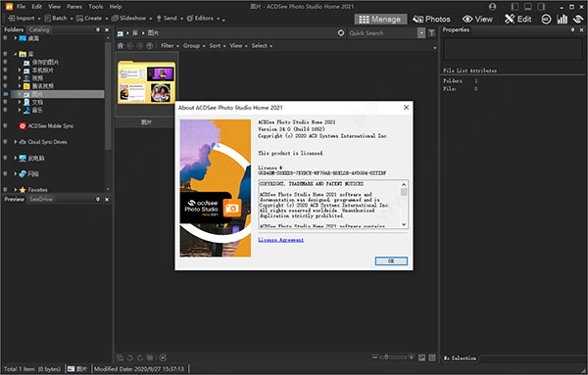Click OK in the About dialog

click(391, 260)
